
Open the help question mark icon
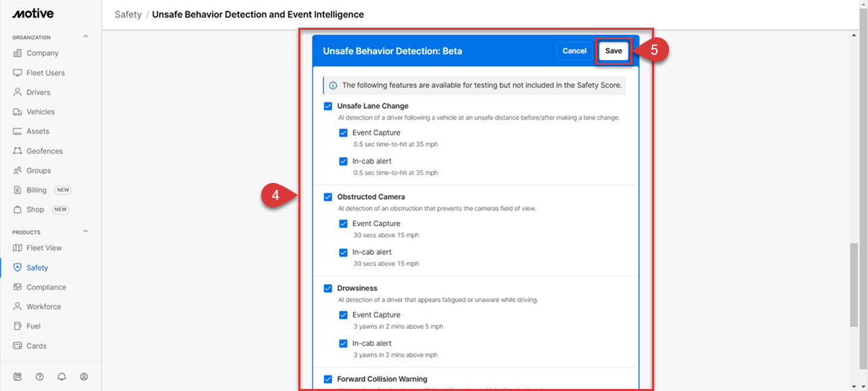pos(40,377)
